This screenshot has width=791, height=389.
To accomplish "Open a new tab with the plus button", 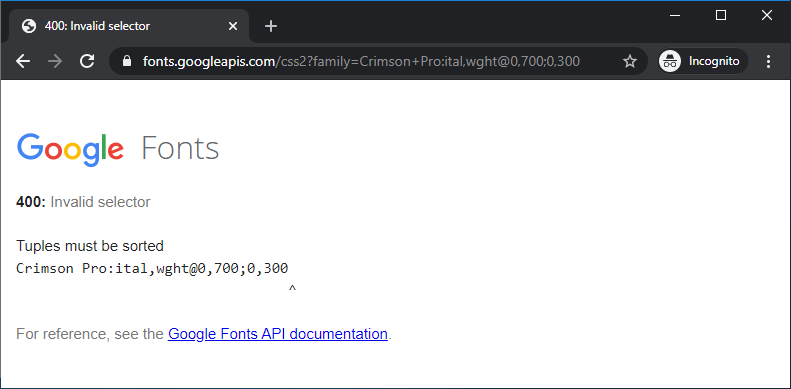I will (x=271, y=26).
